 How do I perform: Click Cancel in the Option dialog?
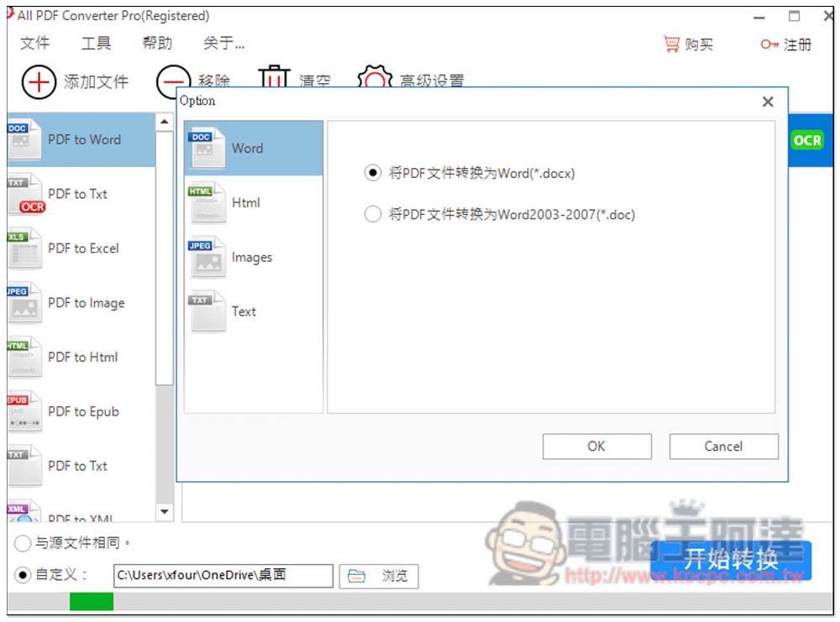coord(723,447)
